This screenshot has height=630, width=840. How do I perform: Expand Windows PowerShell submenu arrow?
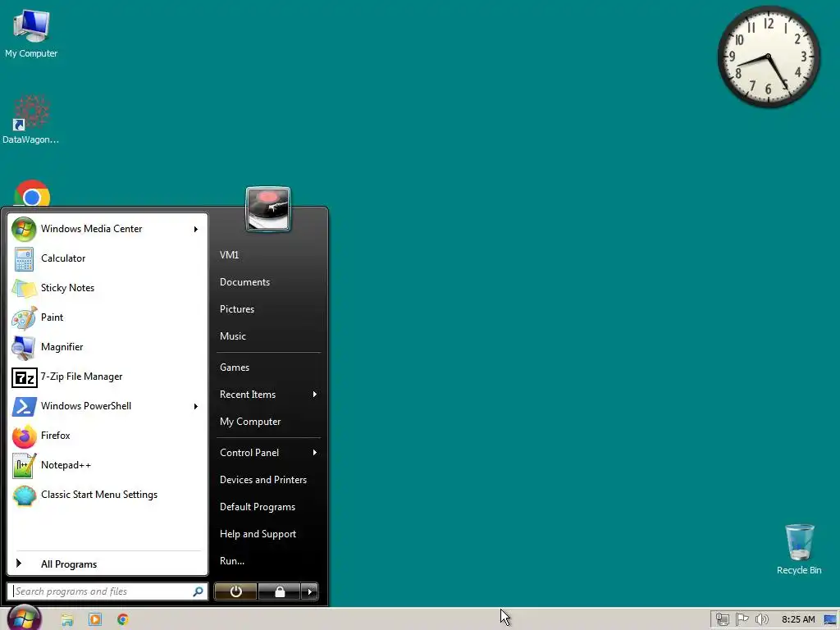pyautogui.click(x=196, y=407)
